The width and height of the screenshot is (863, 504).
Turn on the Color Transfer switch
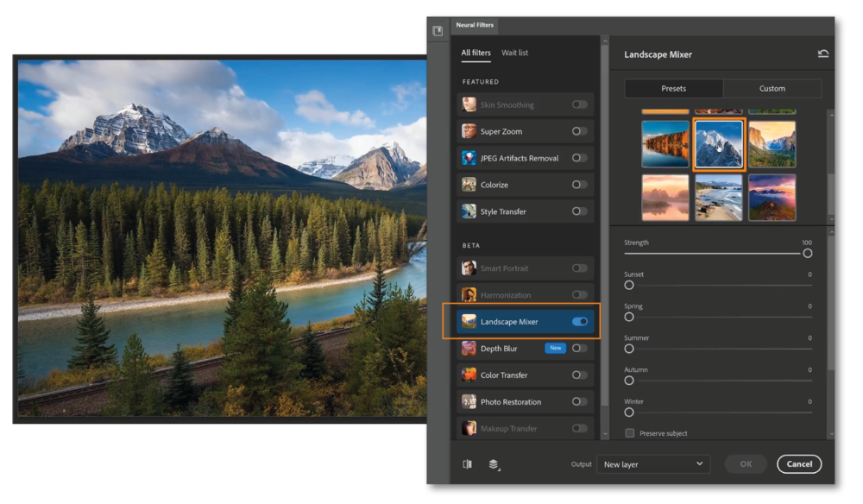pyautogui.click(x=580, y=375)
